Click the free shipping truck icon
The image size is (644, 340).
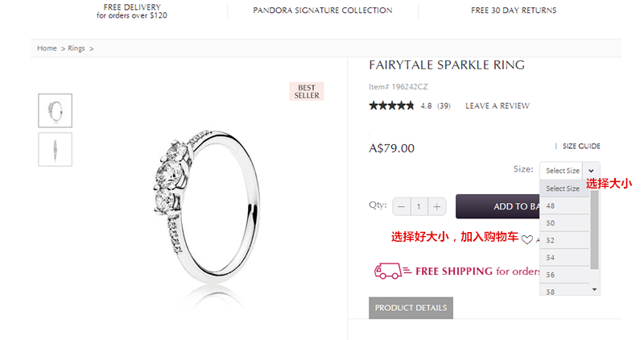tap(388, 271)
